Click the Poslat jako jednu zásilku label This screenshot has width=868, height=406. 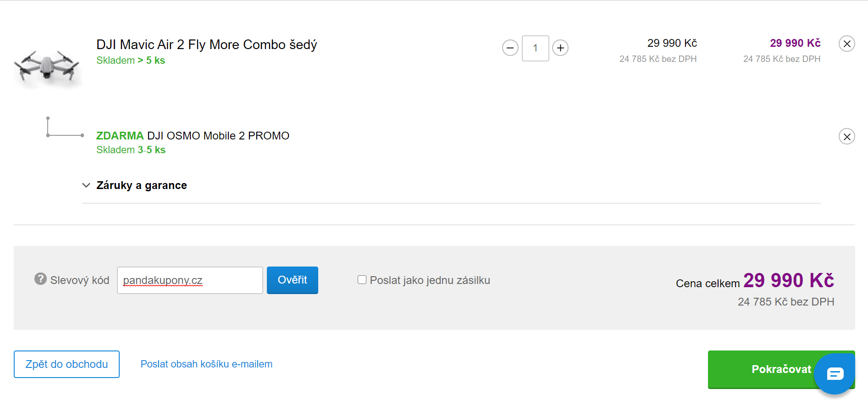[430, 280]
